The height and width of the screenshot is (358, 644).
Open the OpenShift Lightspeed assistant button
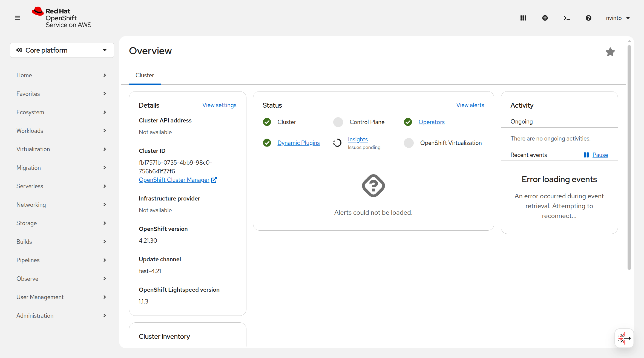624,338
